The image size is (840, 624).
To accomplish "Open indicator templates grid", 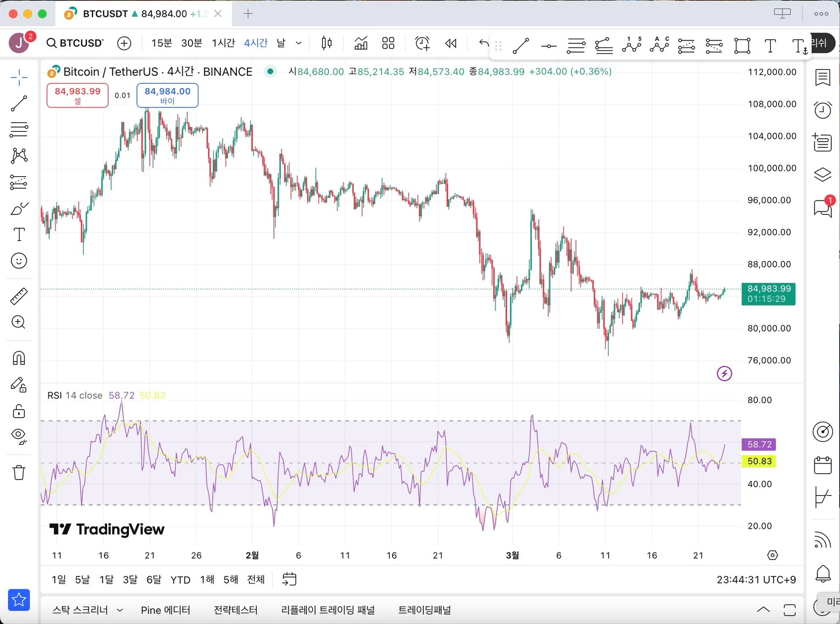I will click(388, 43).
